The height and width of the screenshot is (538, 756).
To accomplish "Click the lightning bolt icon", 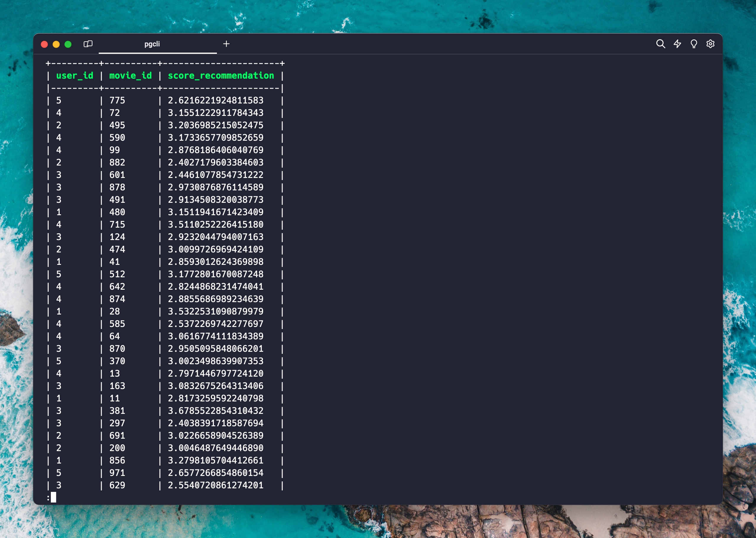I will [x=677, y=44].
